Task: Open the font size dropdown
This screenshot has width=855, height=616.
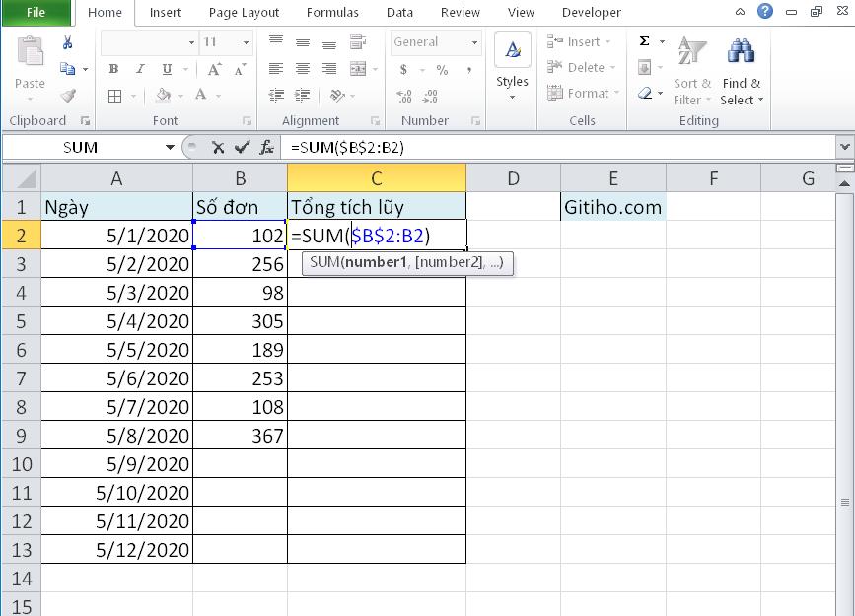Action: [245, 43]
